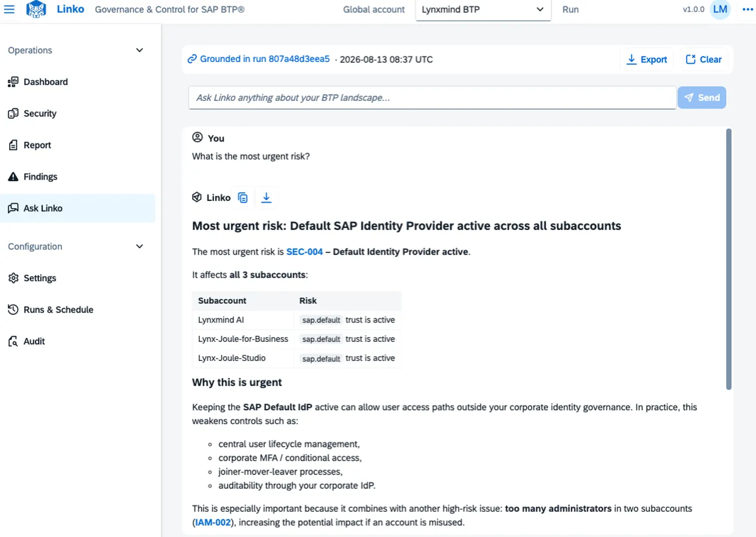Image resolution: width=756 pixels, height=537 pixels.
Task: Click the chat panel vertical scrollbar
Action: tap(728, 259)
